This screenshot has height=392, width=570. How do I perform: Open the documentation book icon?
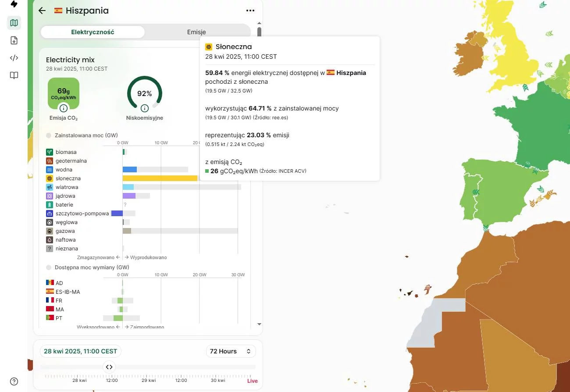coord(14,75)
